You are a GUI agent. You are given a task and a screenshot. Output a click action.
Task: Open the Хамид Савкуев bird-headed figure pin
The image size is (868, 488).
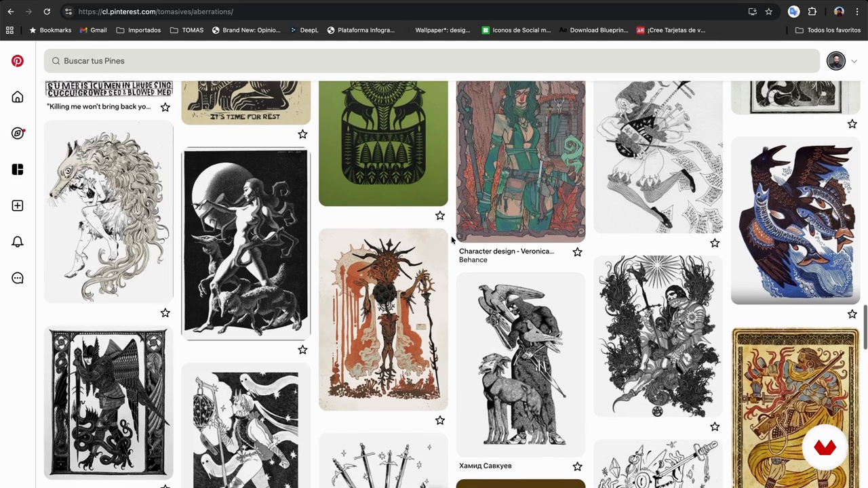[521, 365]
